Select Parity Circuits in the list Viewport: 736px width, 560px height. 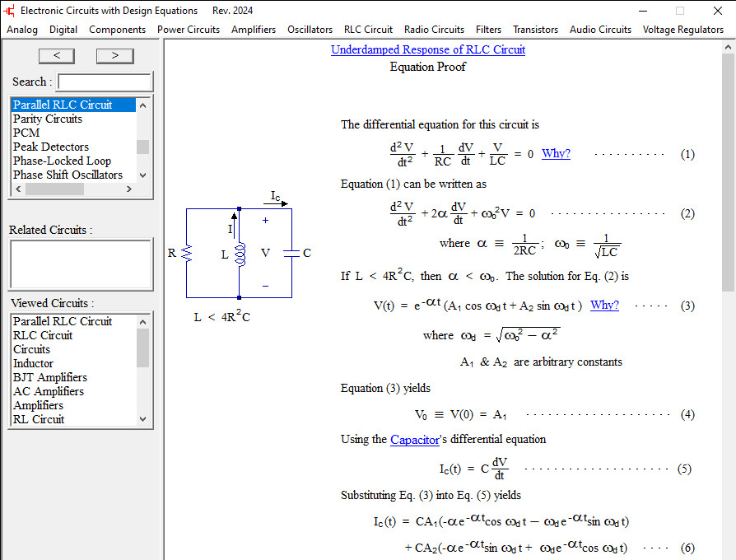[73, 119]
